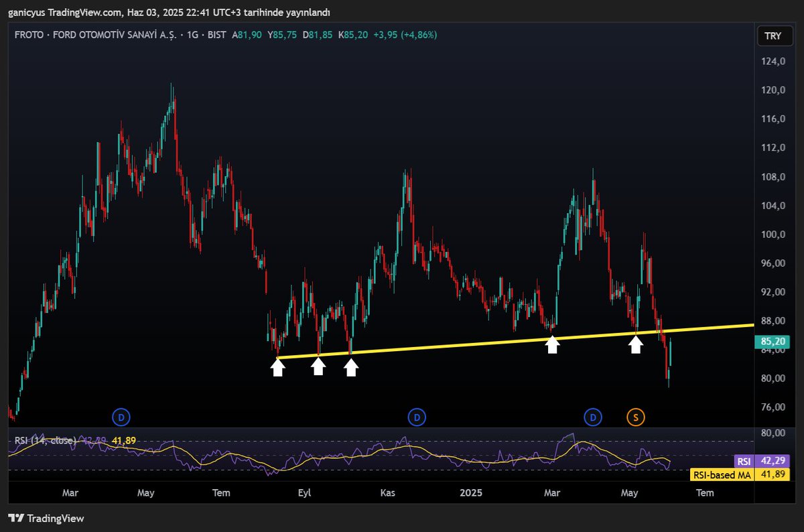The width and height of the screenshot is (804, 532).
Task: Click the first Tem label on time axis
Action: pyautogui.click(x=222, y=493)
